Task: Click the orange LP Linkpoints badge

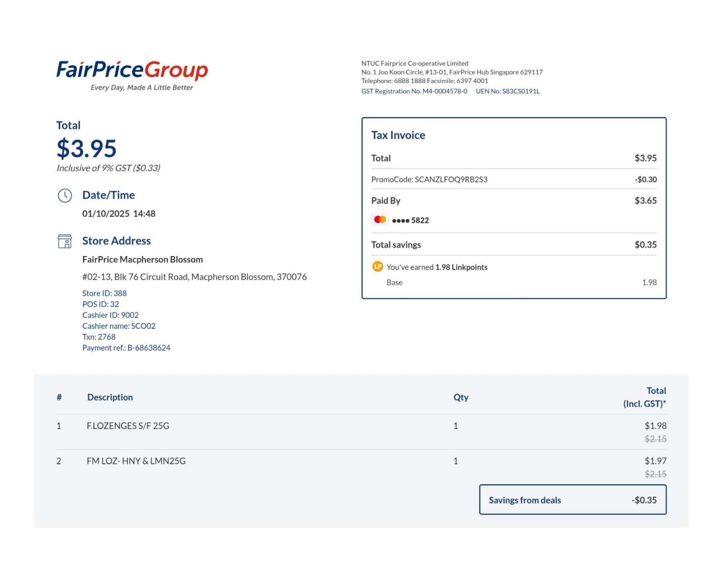Action: 377,266
